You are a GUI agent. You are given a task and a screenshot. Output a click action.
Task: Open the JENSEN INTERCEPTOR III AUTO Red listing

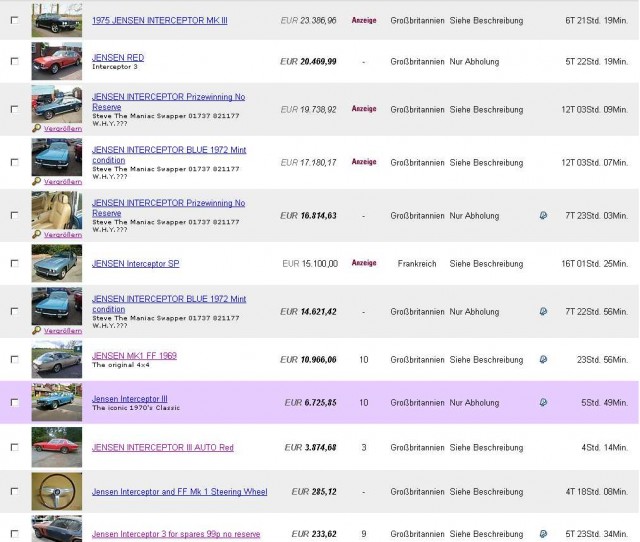point(163,447)
